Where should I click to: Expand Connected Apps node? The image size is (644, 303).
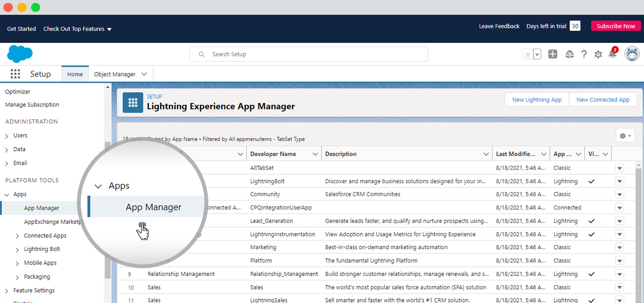point(17,236)
